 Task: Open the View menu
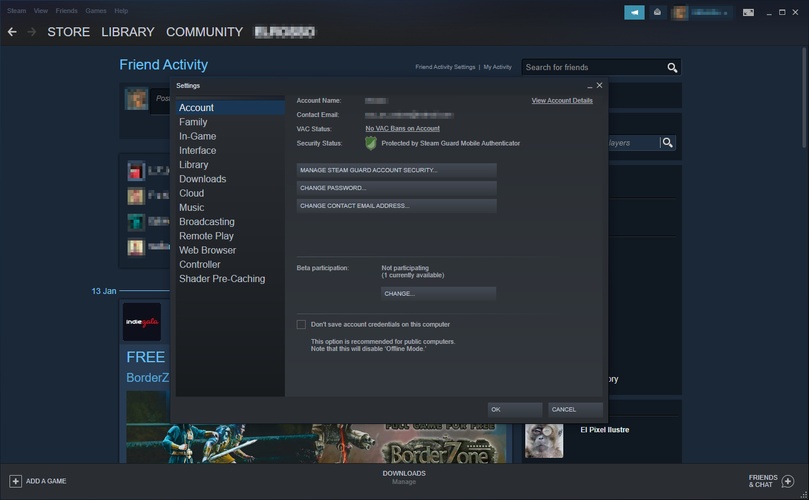pyautogui.click(x=41, y=11)
